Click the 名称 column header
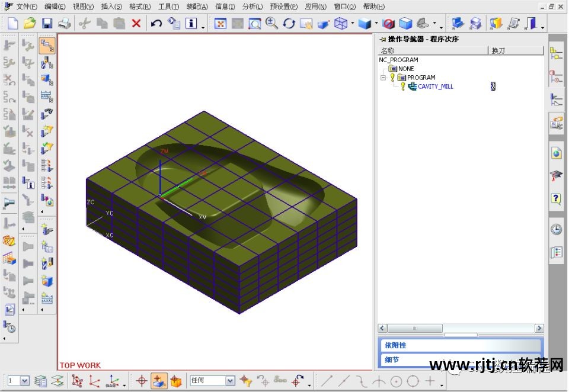569x392 pixels. point(433,50)
